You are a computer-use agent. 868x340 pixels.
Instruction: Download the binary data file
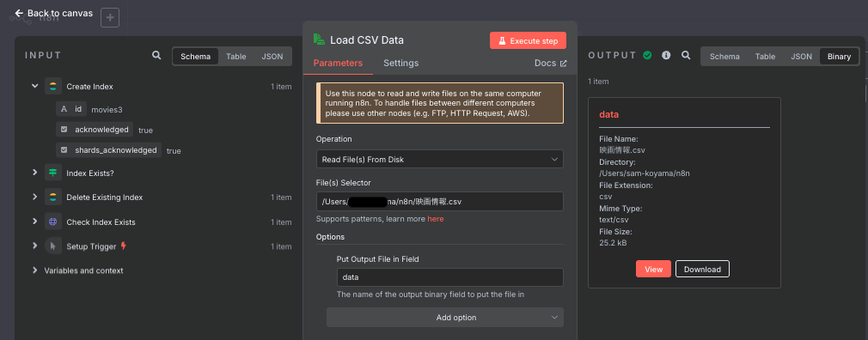tap(702, 269)
